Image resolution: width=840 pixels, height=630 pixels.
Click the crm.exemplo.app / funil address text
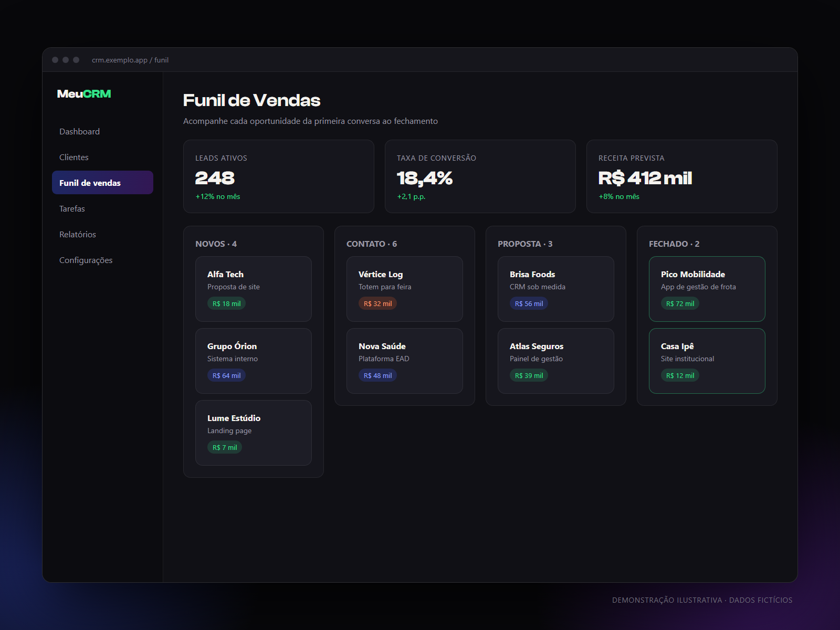[x=130, y=60]
